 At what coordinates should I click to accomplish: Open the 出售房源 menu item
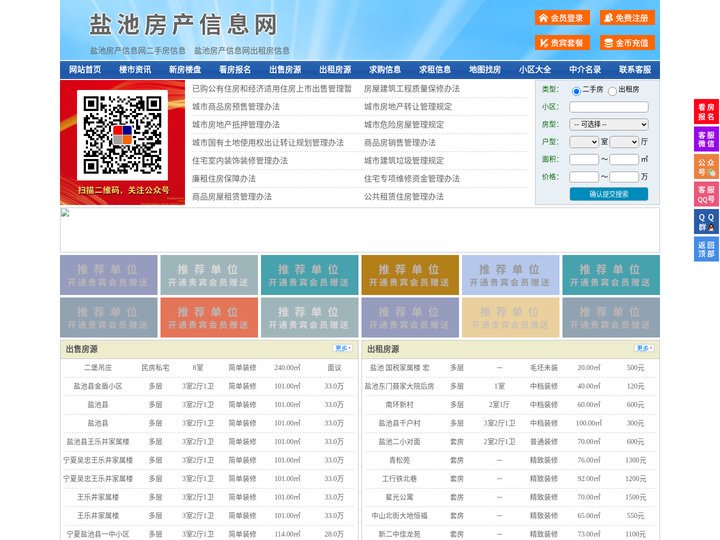(x=285, y=70)
